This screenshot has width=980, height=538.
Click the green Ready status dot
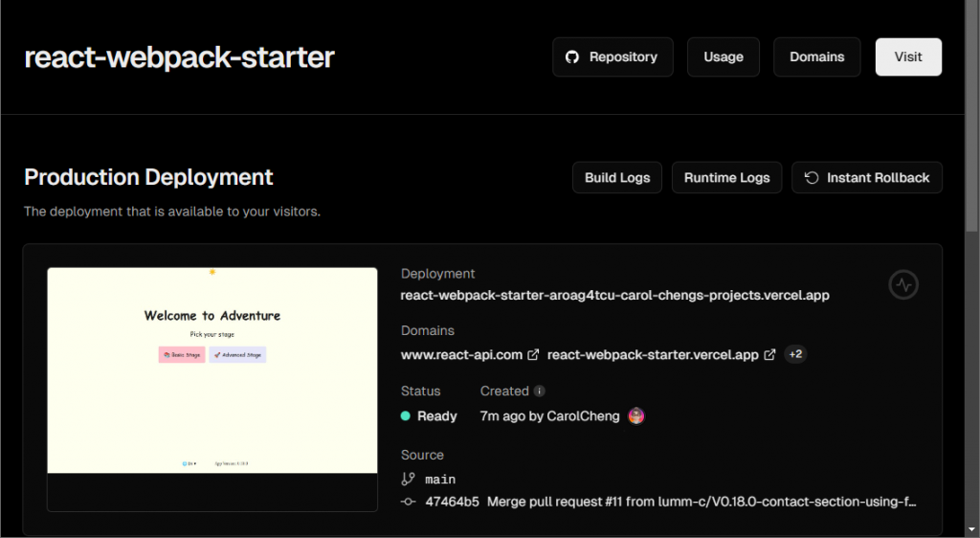(x=405, y=415)
